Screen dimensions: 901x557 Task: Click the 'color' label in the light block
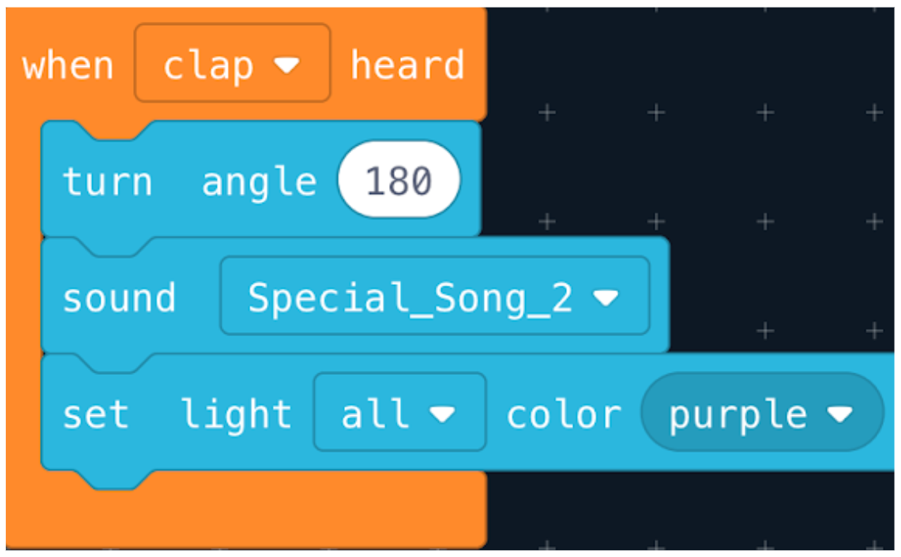(564, 414)
